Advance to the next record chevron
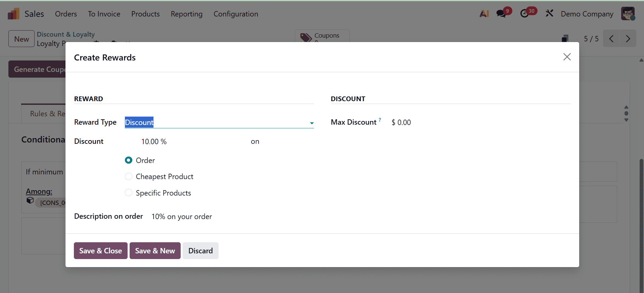This screenshot has height=293, width=644. pos(628,39)
